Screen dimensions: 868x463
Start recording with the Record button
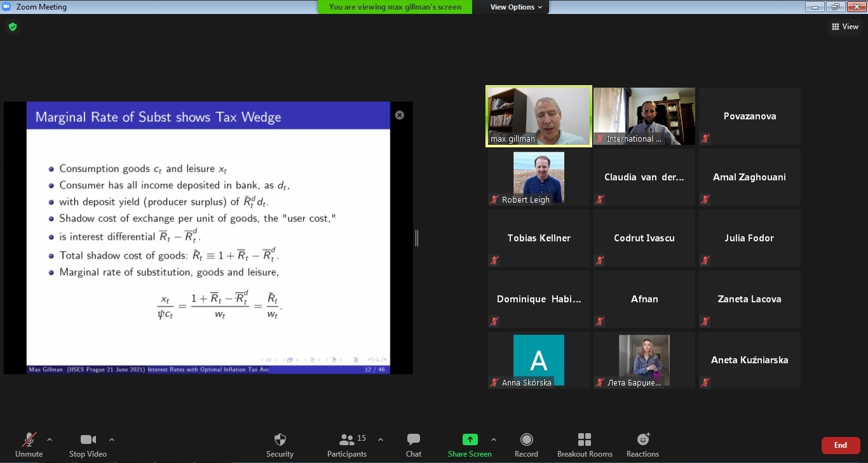coord(526,445)
